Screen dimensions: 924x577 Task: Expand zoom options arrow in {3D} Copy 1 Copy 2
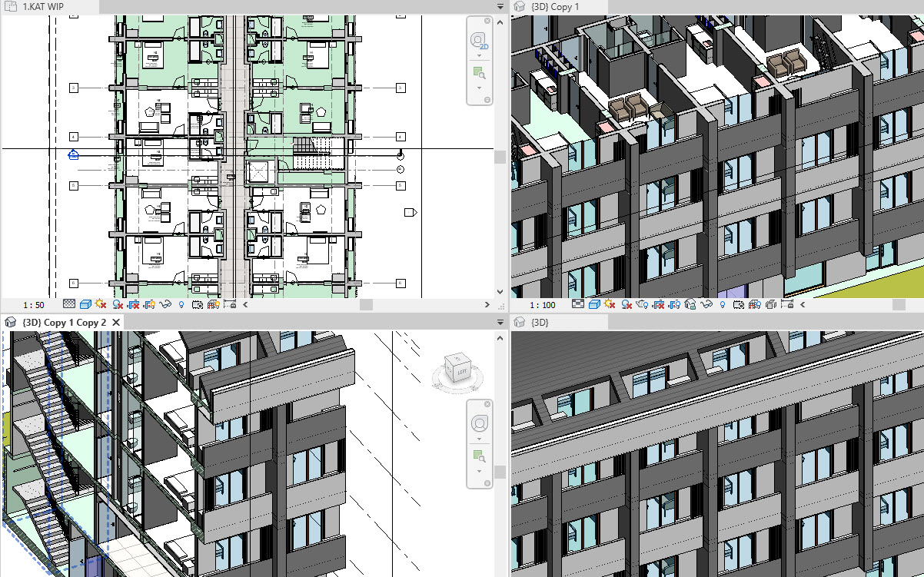[479, 471]
